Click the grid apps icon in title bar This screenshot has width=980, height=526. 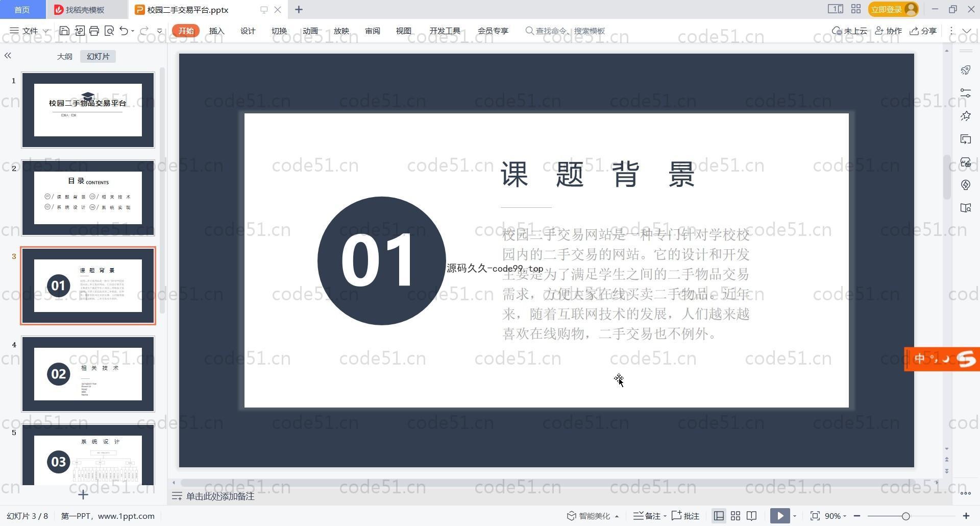pos(856,9)
